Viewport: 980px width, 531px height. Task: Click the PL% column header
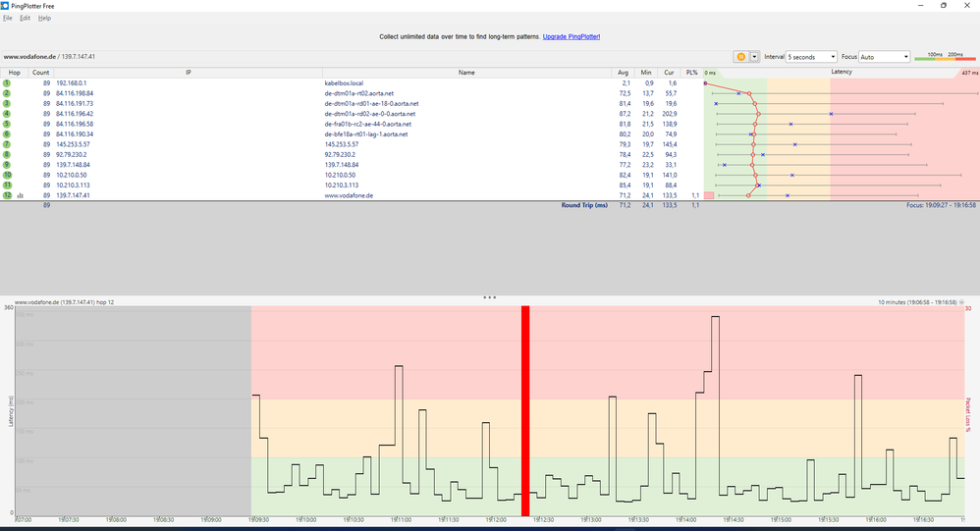click(691, 73)
